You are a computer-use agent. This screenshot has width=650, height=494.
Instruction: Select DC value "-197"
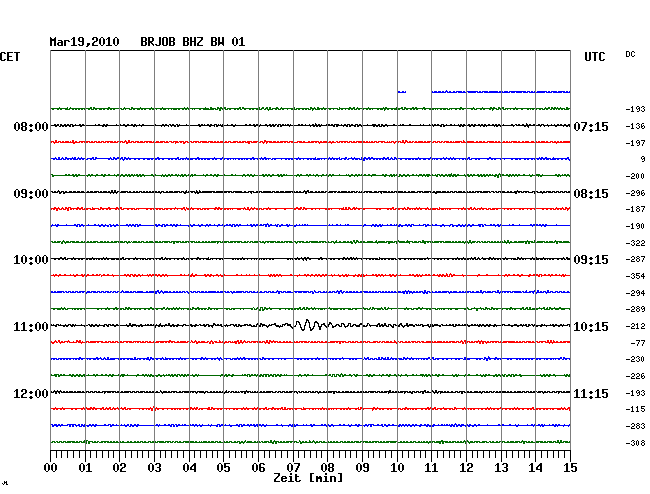click(635, 143)
